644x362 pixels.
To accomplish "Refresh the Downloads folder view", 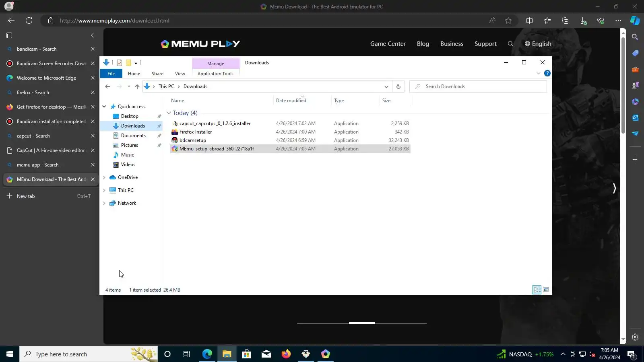I will [398, 86].
